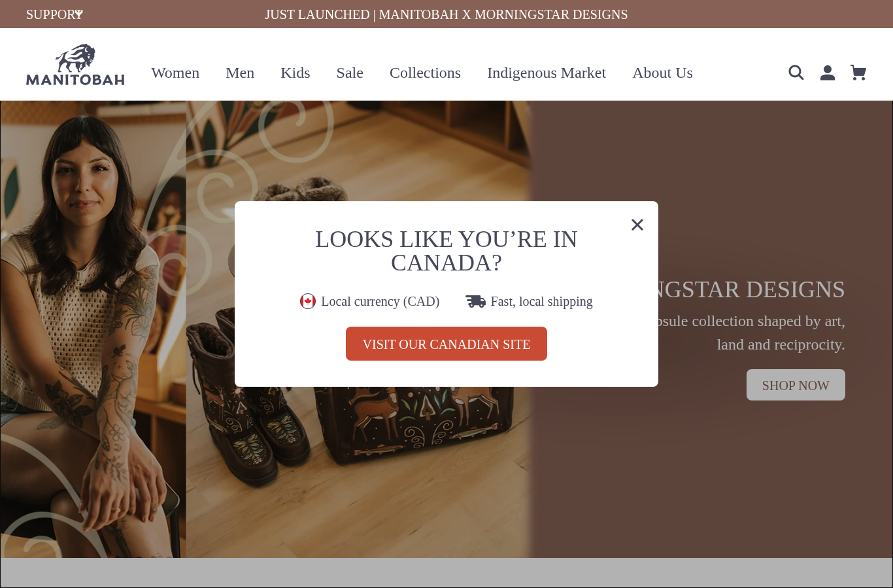Click the Canadian flag icon
893x588 pixels.
point(308,301)
